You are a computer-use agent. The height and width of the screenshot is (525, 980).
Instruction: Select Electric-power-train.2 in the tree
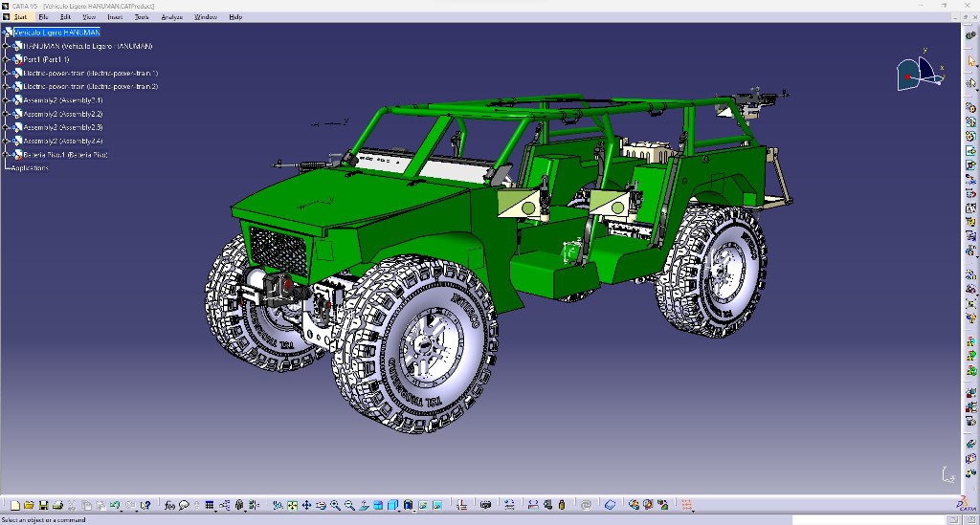tap(90, 86)
